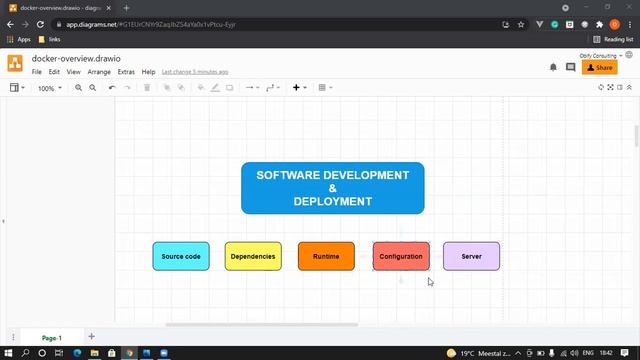The width and height of the screenshot is (640, 360).
Task: Click the docker-overview.drawio file title
Action: pyautogui.click(x=76, y=59)
